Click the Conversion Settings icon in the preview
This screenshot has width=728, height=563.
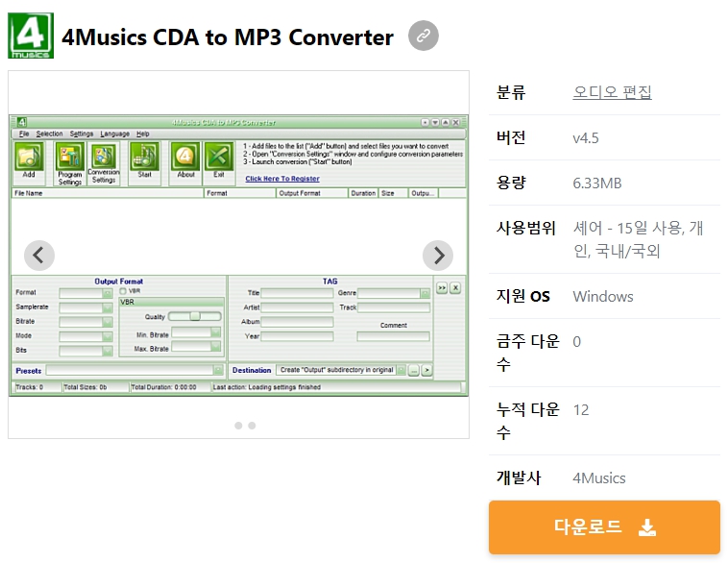(x=104, y=156)
